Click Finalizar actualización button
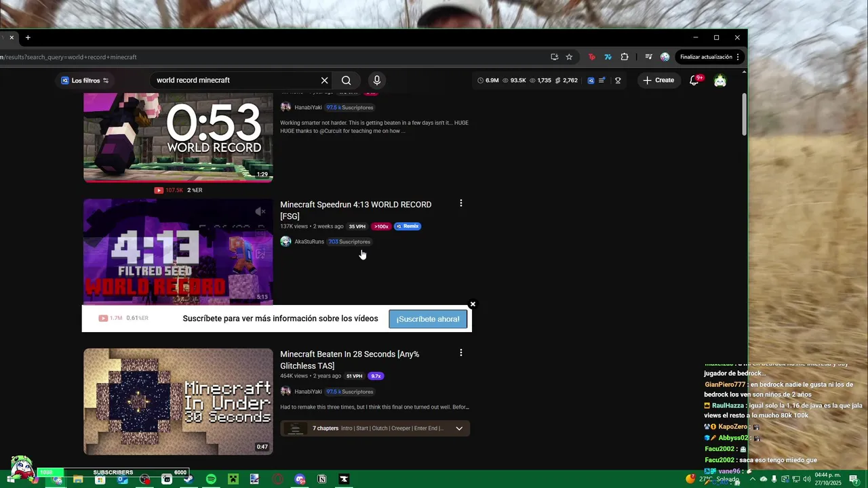The height and width of the screenshot is (488, 868). (x=706, y=57)
